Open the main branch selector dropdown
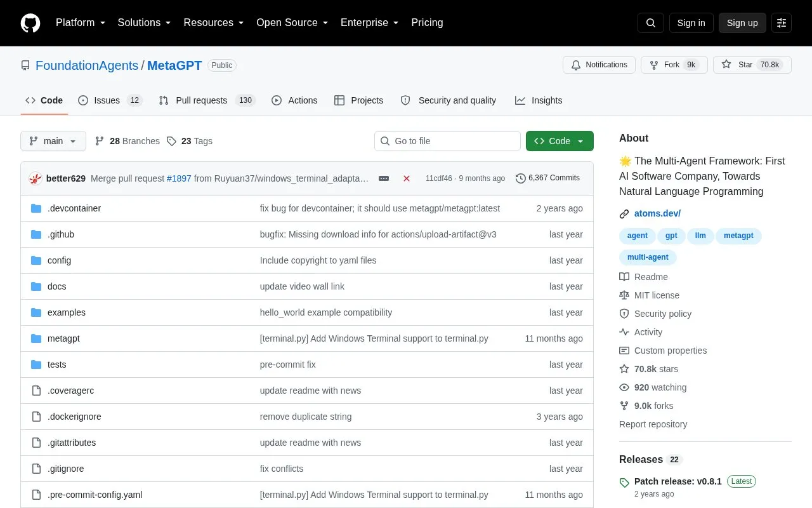Screen dimensions: 812x508 tap(53, 141)
